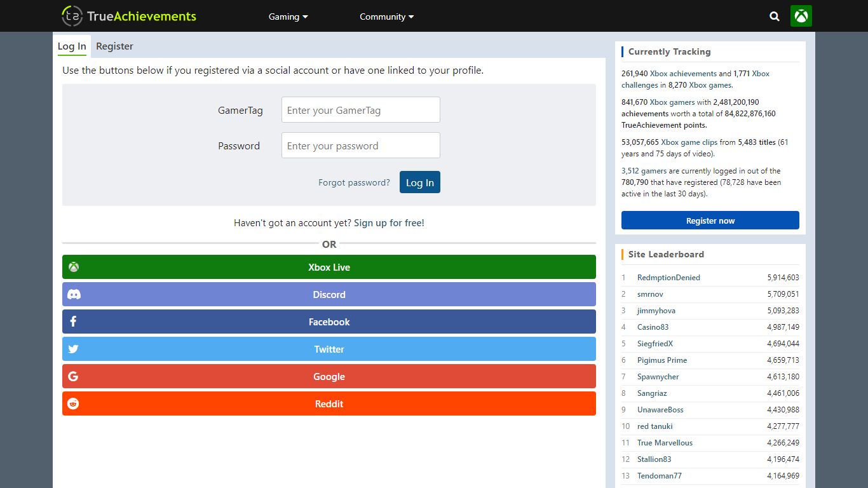
Task: Focus the Password input field
Action: click(x=361, y=146)
